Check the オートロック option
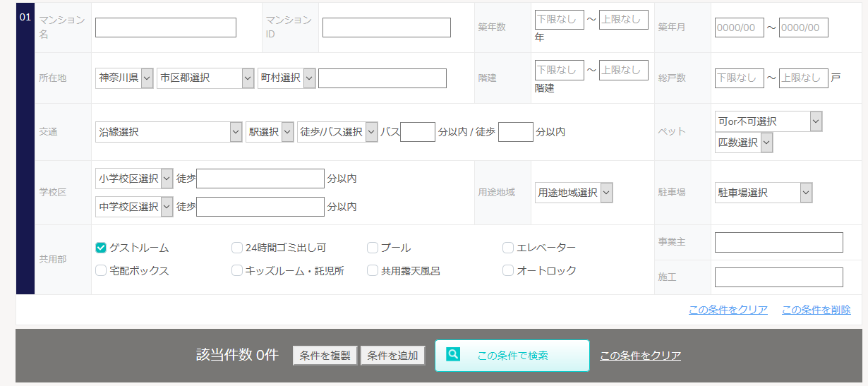 [508, 270]
